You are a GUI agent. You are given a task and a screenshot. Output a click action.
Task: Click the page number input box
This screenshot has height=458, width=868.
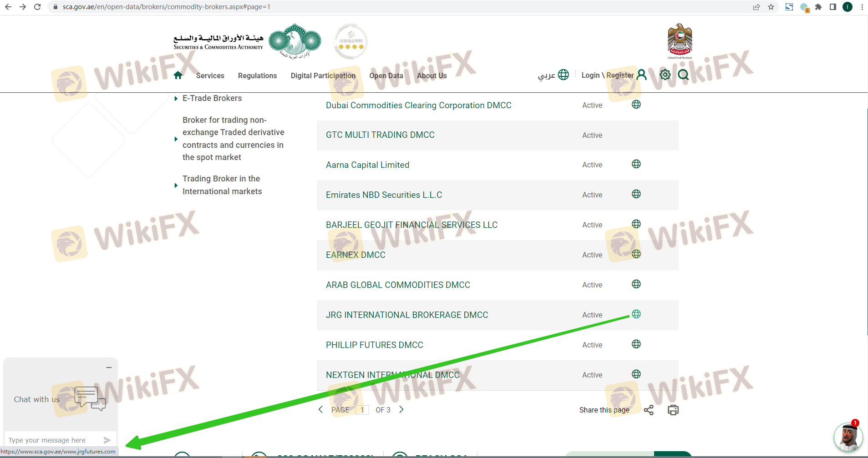pyautogui.click(x=362, y=410)
